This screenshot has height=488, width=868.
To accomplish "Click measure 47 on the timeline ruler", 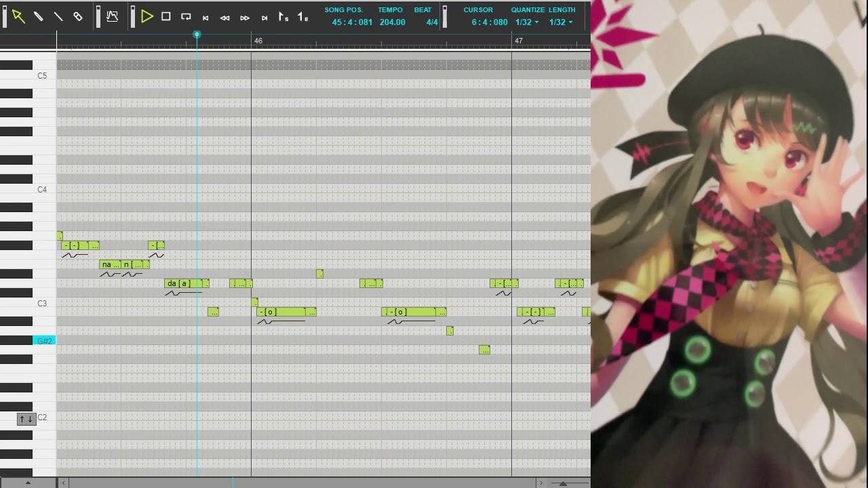I will pyautogui.click(x=519, y=41).
